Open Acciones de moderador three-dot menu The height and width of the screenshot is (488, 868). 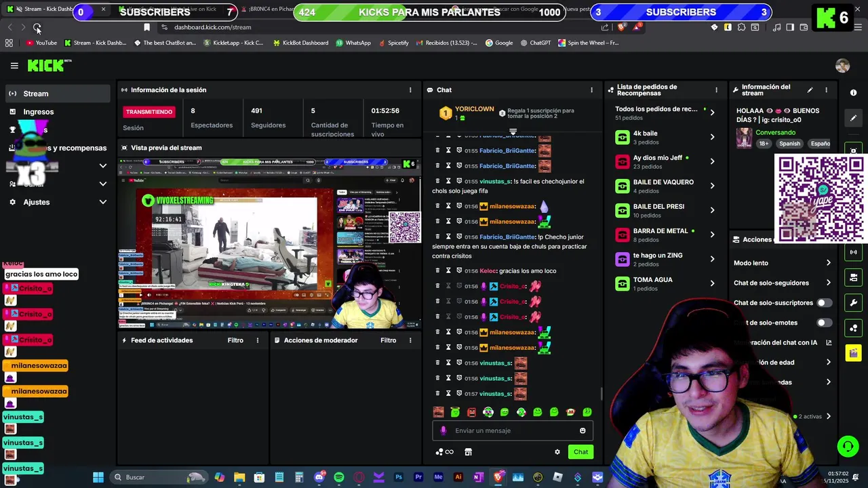410,340
